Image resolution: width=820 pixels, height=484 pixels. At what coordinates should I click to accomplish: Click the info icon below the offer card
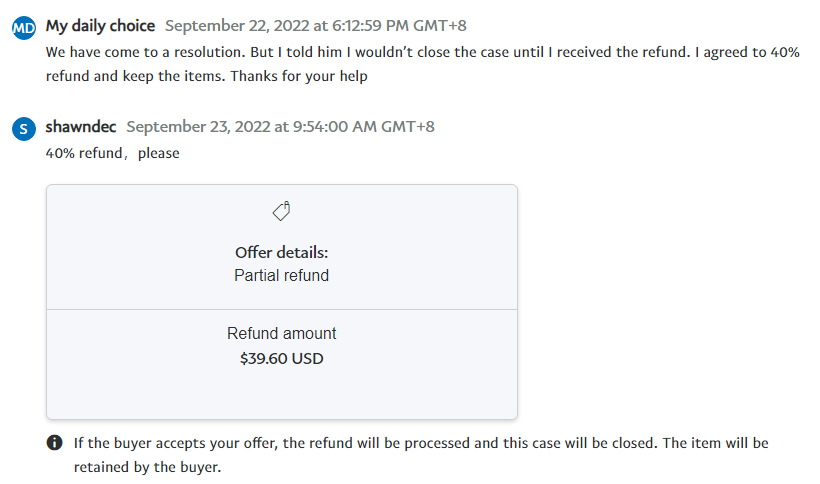pyautogui.click(x=54, y=442)
